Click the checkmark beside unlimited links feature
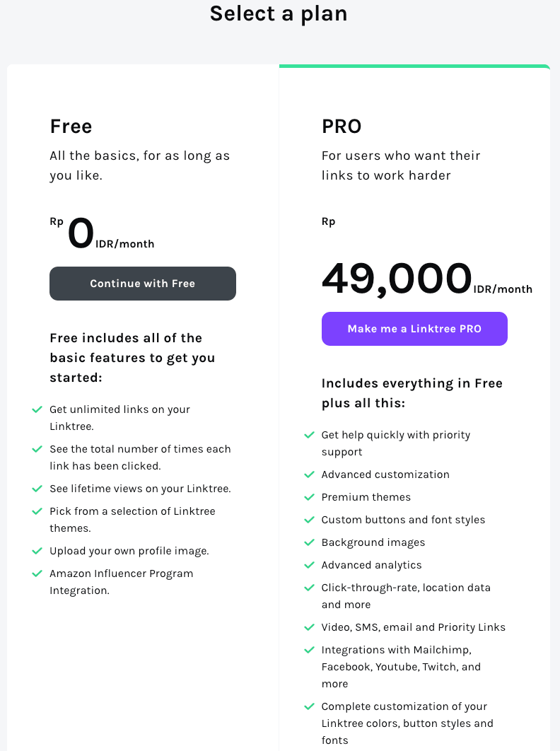Screen dimensions: 560x751 point(37,409)
